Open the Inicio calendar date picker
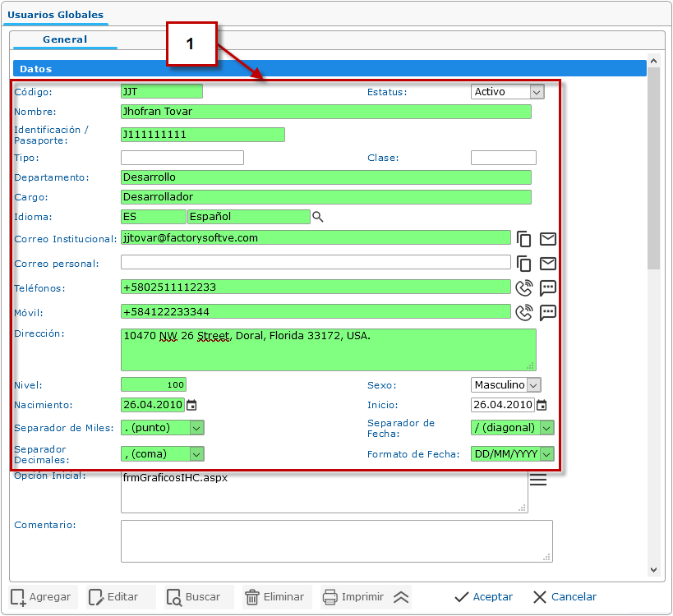The image size is (673, 616). [542, 405]
